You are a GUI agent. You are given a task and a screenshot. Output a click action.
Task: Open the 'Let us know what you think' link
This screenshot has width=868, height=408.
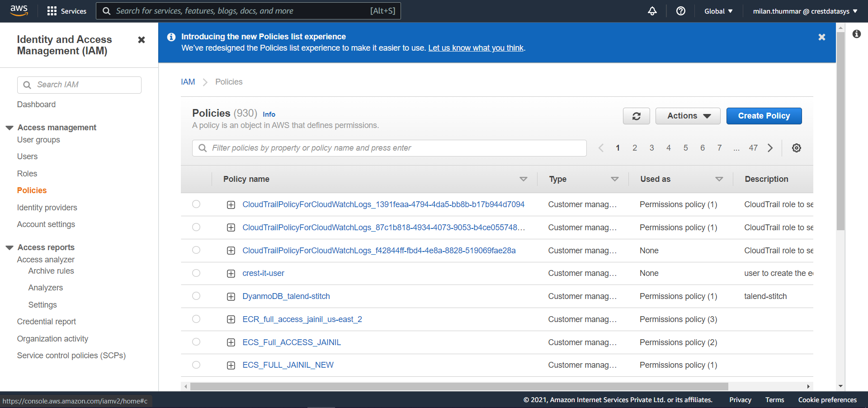476,48
